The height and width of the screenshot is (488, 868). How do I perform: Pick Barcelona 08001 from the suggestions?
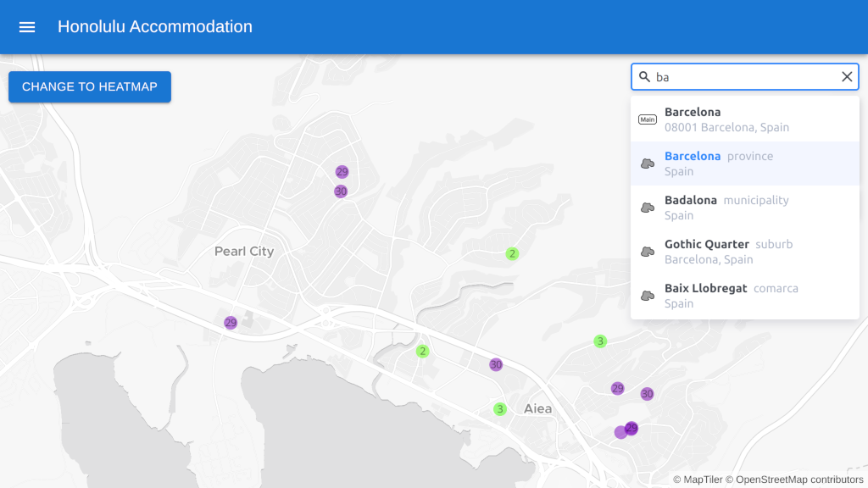(744, 119)
